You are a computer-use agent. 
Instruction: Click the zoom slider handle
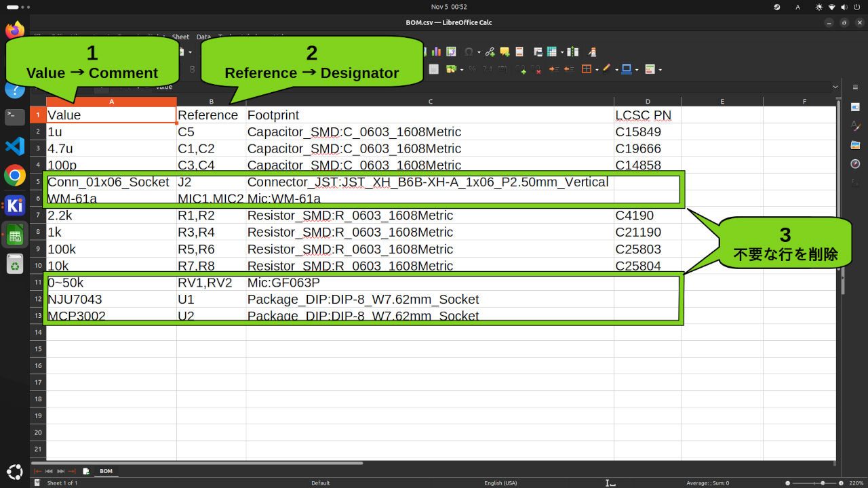(x=823, y=483)
